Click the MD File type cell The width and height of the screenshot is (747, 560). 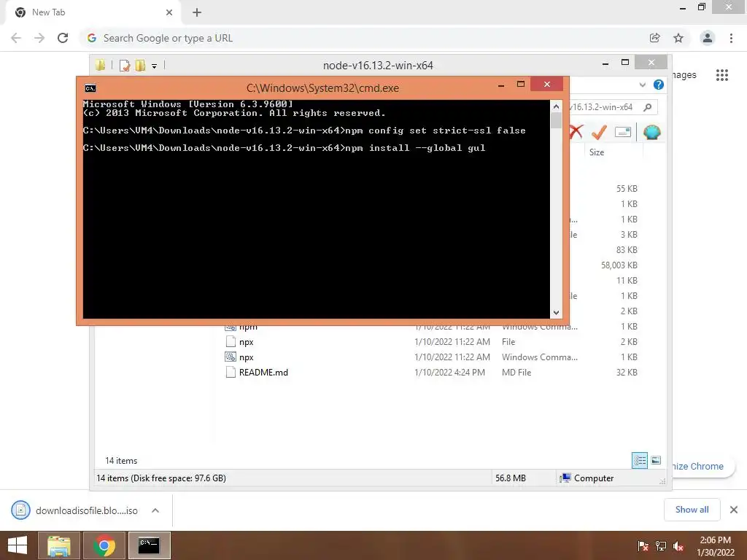pyautogui.click(x=516, y=373)
